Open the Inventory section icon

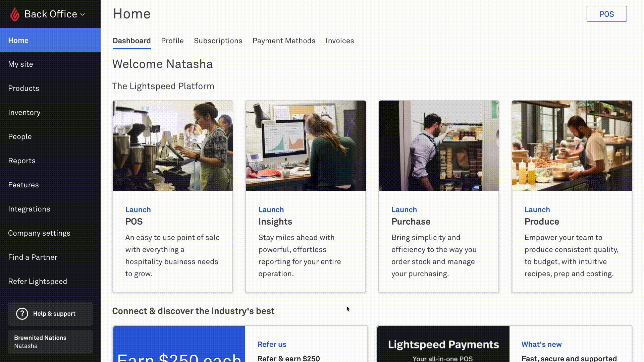[x=24, y=112]
